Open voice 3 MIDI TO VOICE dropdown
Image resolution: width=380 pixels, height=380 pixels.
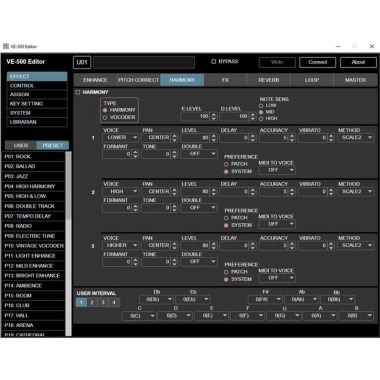tap(277, 278)
